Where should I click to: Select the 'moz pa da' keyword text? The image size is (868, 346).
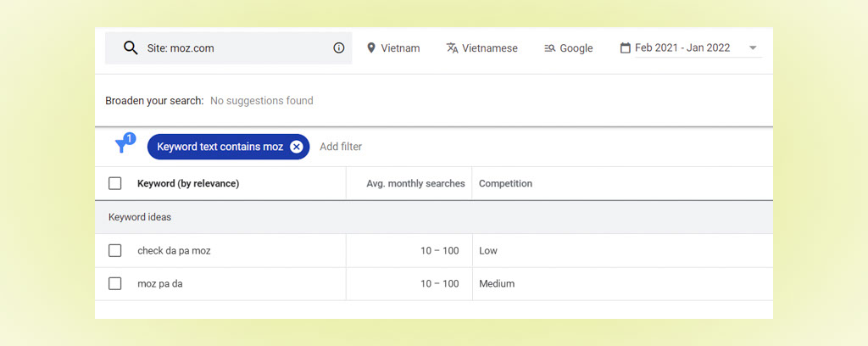pyautogui.click(x=160, y=283)
